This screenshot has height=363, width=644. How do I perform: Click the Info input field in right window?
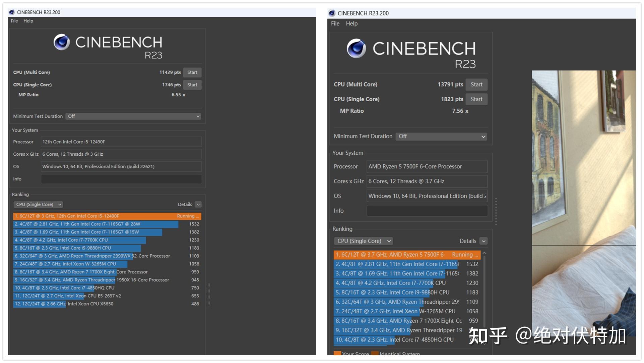pos(427,211)
